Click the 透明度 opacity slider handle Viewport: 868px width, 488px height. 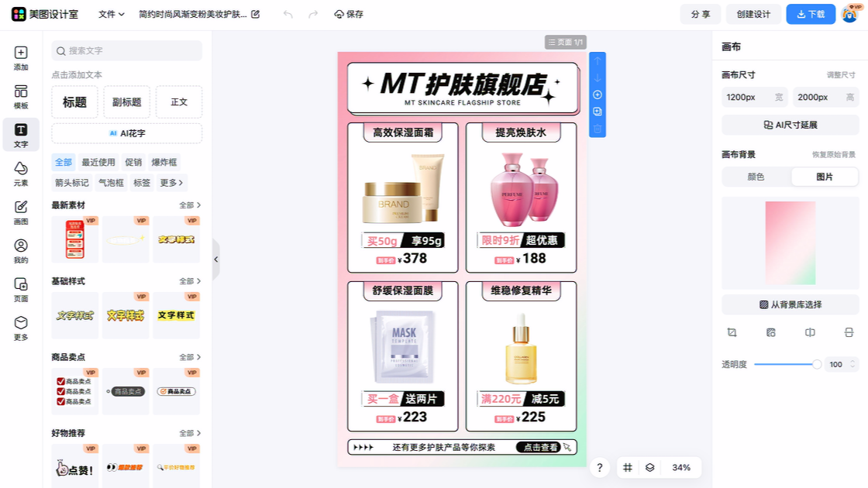pyautogui.click(x=817, y=364)
